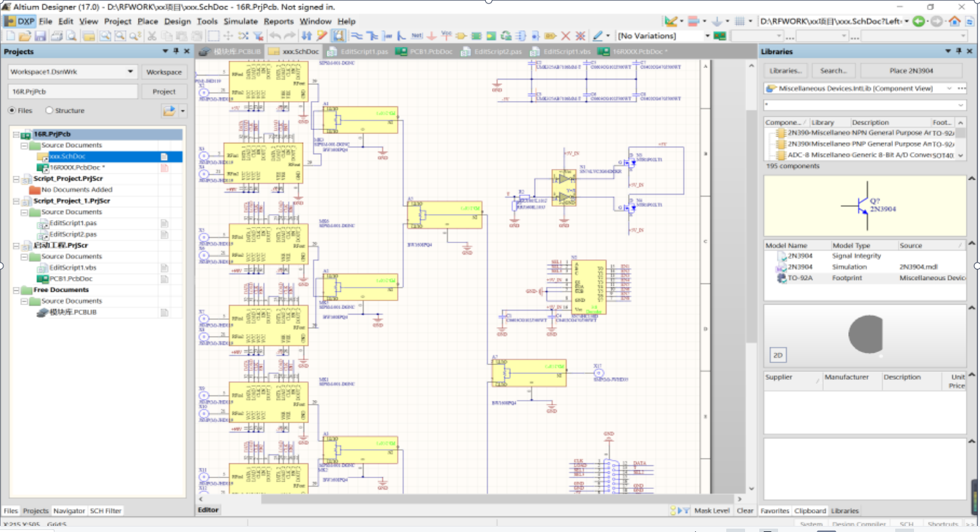Open the Tools menu
This screenshot has width=980, height=532.
tap(207, 22)
